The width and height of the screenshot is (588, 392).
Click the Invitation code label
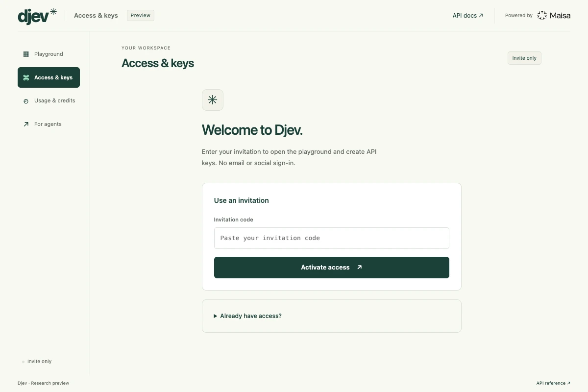[234, 220]
